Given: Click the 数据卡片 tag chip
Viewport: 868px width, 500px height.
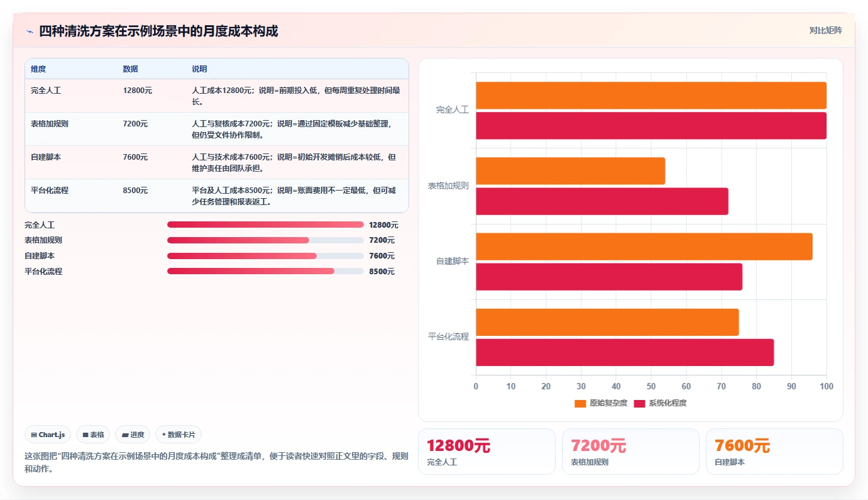Looking at the screenshot, I should [x=179, y=435].
